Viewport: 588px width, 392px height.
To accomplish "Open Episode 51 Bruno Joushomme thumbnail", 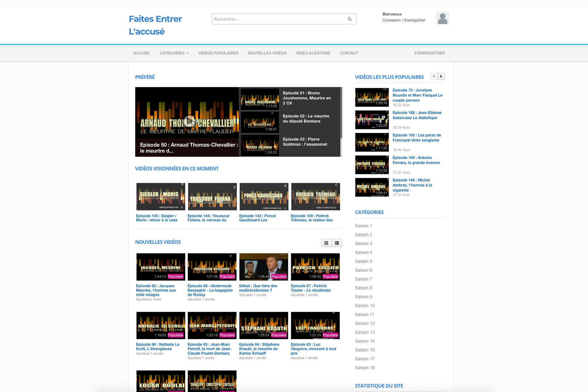I will tap(260, 99).
